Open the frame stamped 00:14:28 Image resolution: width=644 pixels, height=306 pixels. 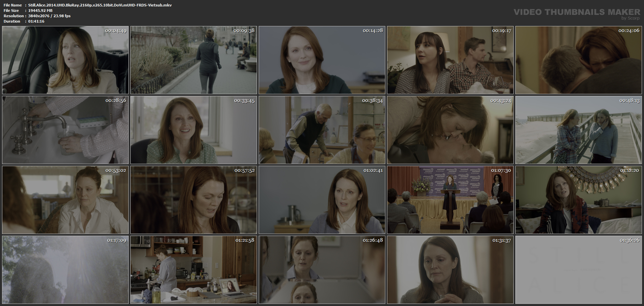tap(322, 60)
